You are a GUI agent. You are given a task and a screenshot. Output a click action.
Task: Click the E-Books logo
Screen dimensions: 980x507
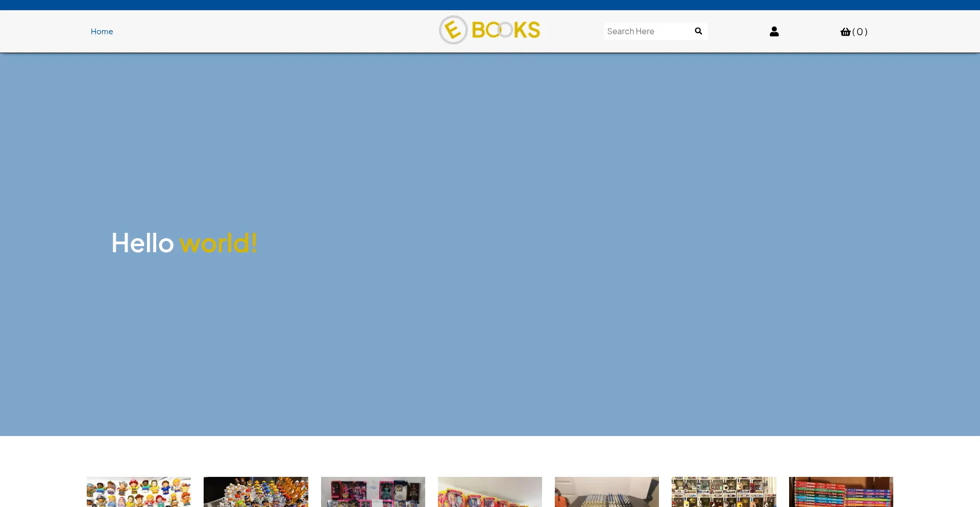click(x=489, y=30)
